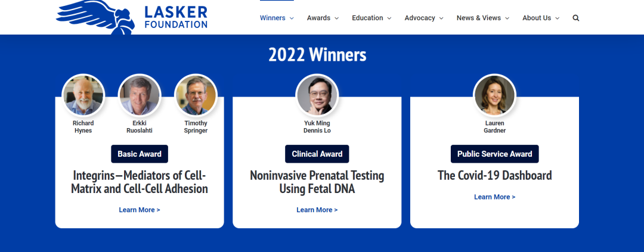Expand the Winners menu chevron
Screen dimensions: 644x252
(292, 18)
